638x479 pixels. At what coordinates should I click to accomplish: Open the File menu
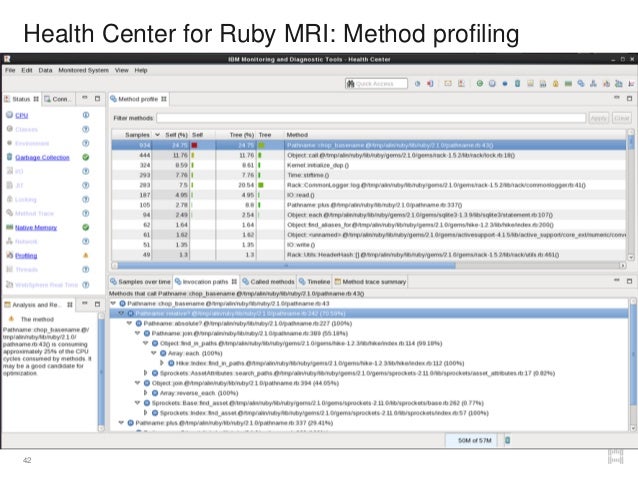pos(10,70)
